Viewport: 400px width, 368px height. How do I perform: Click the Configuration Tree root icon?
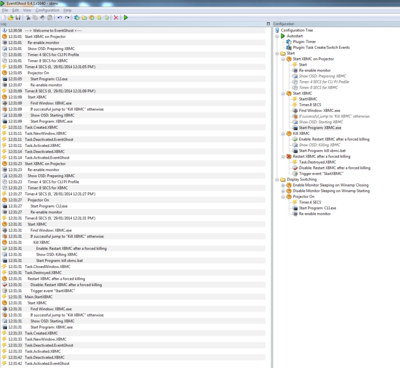277,30
